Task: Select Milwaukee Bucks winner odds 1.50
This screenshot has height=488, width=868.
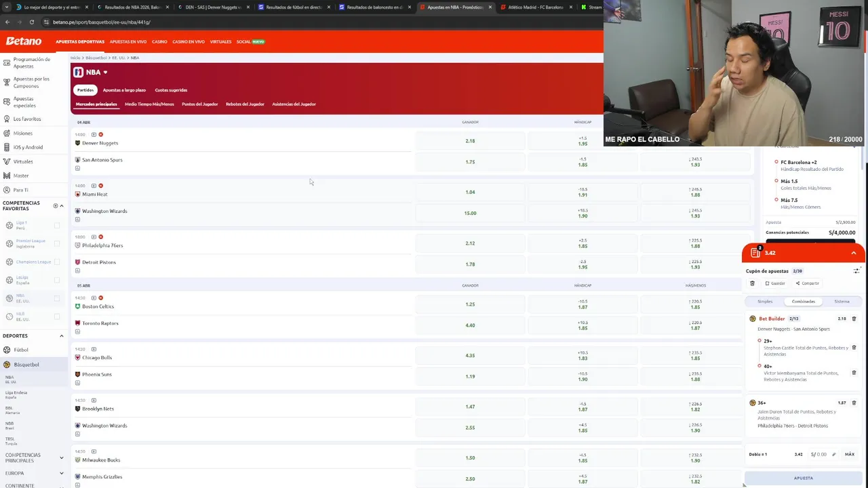Action: [470, 457]
